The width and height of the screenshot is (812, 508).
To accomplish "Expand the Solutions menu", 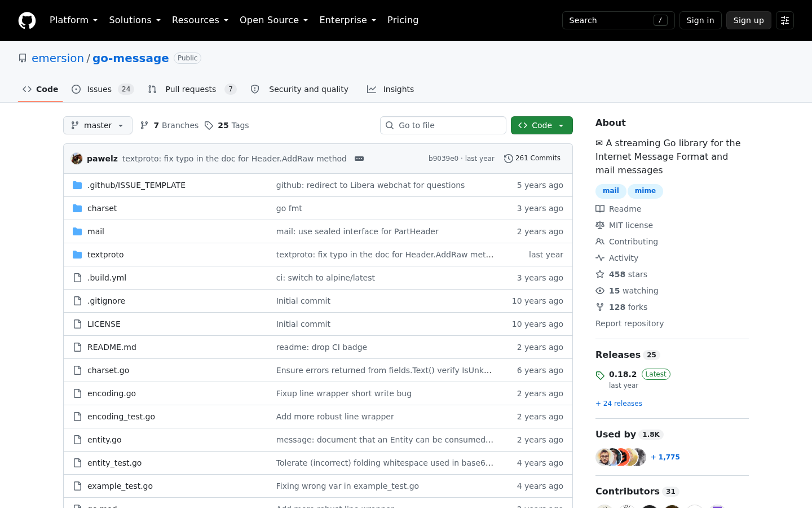I will pos(135,20).
